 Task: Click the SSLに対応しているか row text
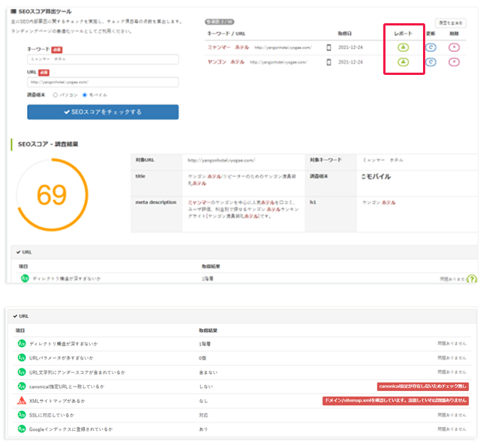coord(52,415)
